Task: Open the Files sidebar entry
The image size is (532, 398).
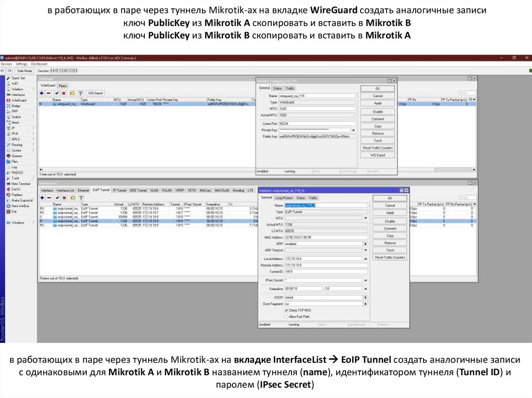Action: (15, 161)
